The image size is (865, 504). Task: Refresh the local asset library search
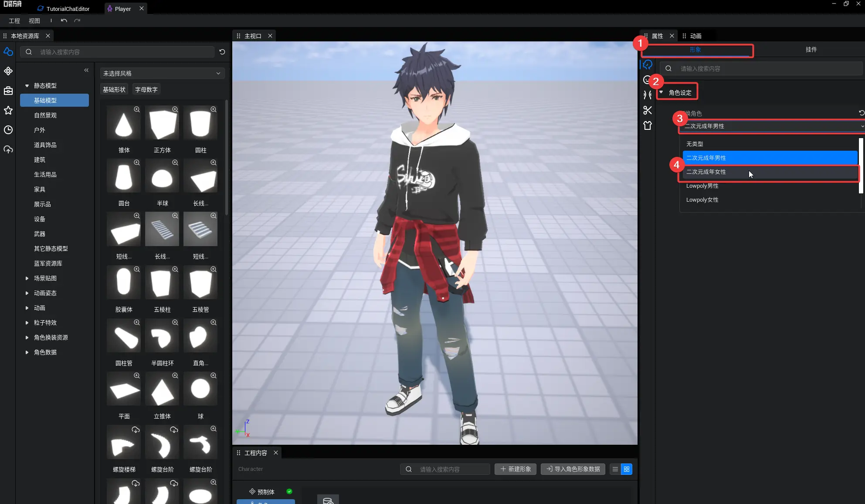[x=222, y=52]
